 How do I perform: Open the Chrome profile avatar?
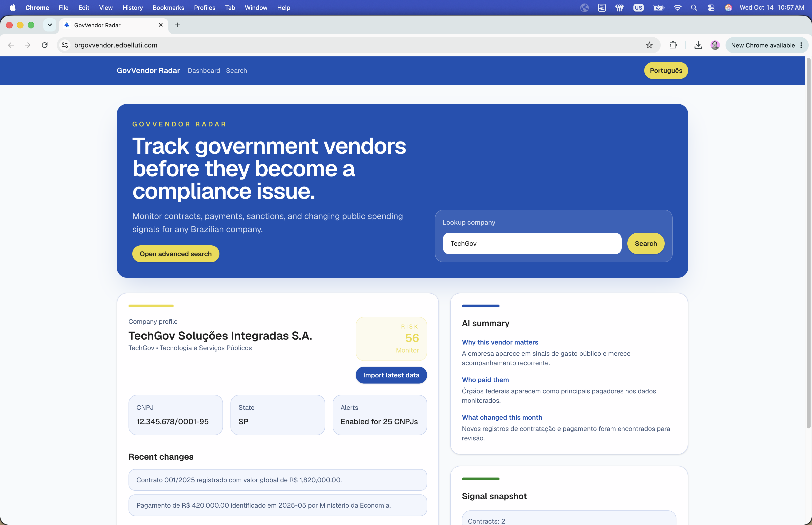pos(715,45)
